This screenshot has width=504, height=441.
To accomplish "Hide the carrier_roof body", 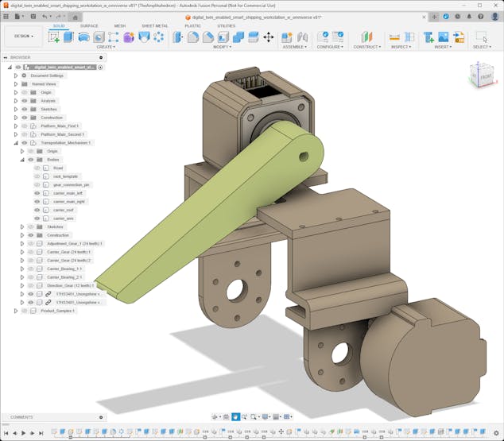I will click(x=37, y=210).
